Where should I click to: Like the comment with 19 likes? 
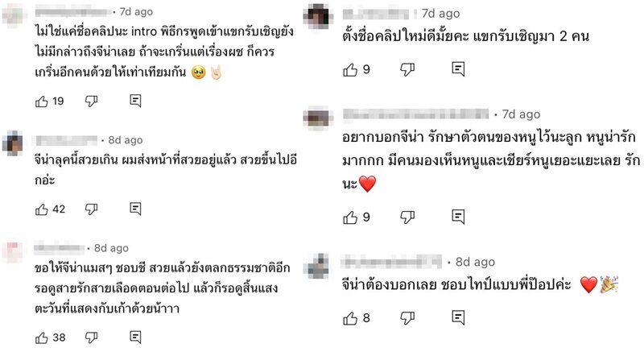(x=42, y=101)
